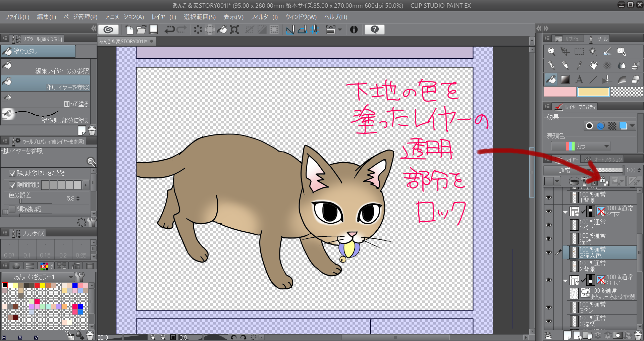Select pink main drawing color swatch

point(560,92)
